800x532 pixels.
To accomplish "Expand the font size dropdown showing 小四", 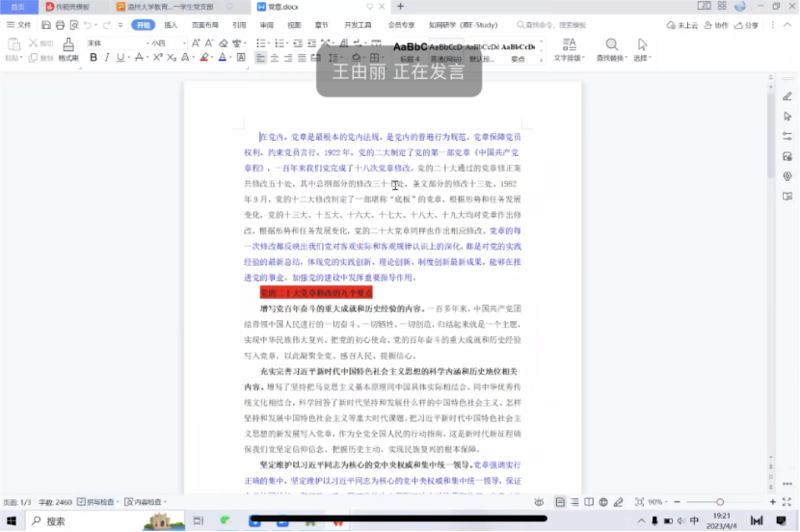I will click(x=166, y=43).
